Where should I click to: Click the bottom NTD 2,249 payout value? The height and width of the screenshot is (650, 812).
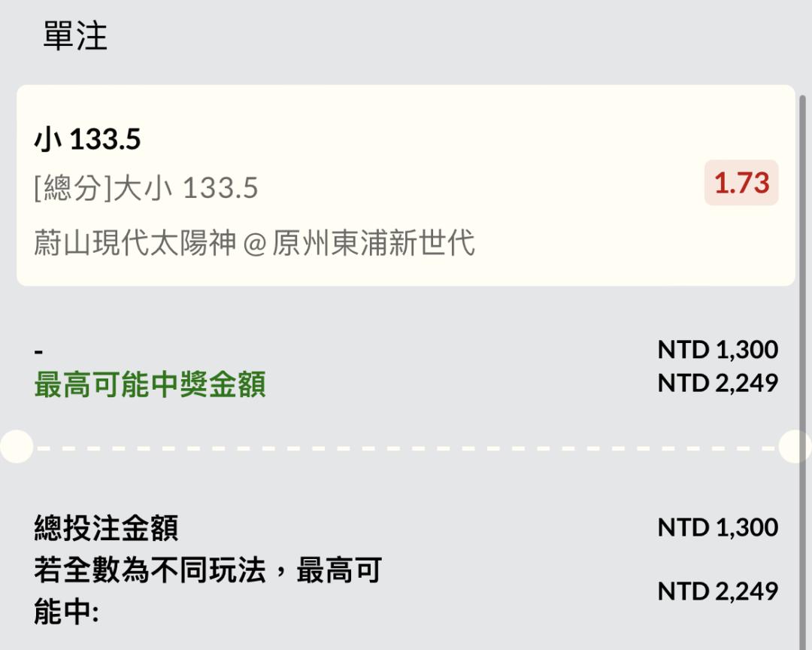(718, 591)
